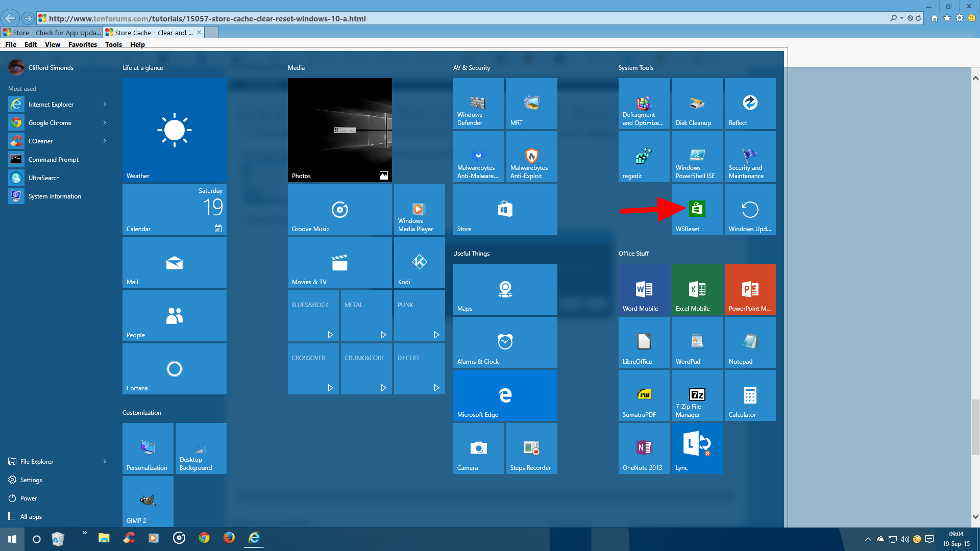Image resolution: width=980 pixels, height=551 pixels.
Task: Launch the regedit tile
Action: click(644, 157)
